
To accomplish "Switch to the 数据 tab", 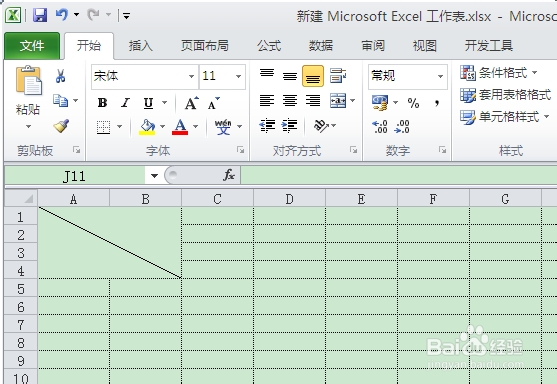I will coord(321,45).
